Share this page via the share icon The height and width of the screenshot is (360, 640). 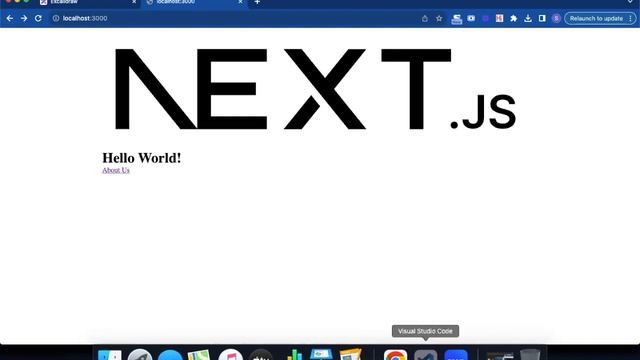tap(425, 18)
